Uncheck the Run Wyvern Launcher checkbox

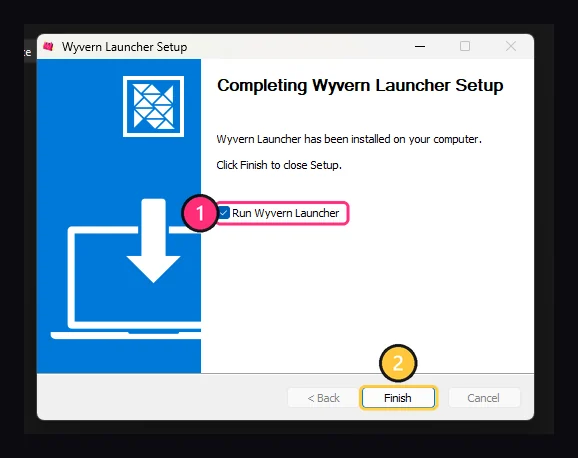point(224,213)
